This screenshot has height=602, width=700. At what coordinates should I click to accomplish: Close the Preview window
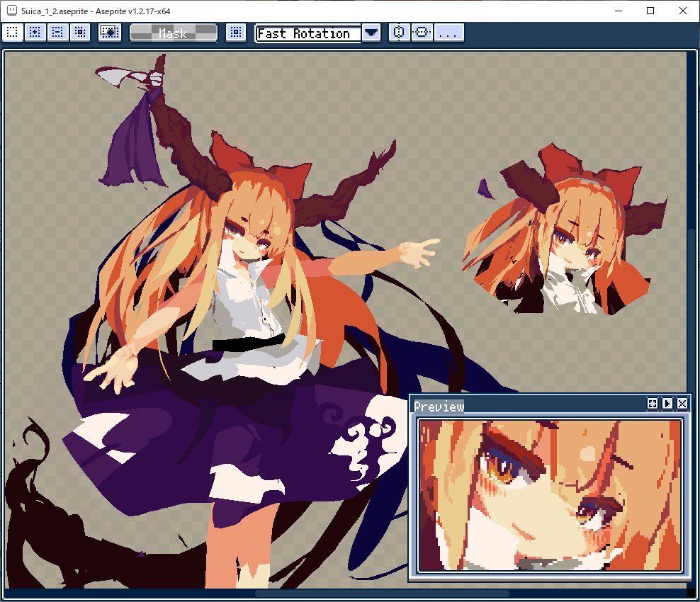[682, 404]
